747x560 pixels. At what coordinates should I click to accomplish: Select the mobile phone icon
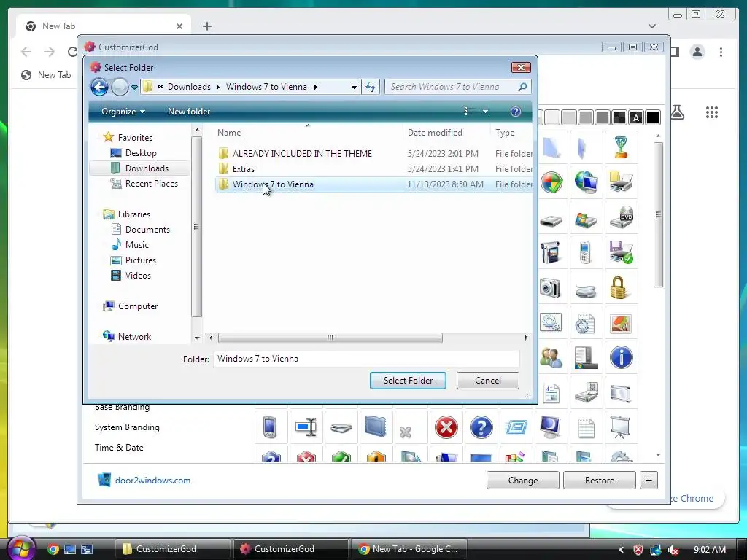(x=586, y=252)
